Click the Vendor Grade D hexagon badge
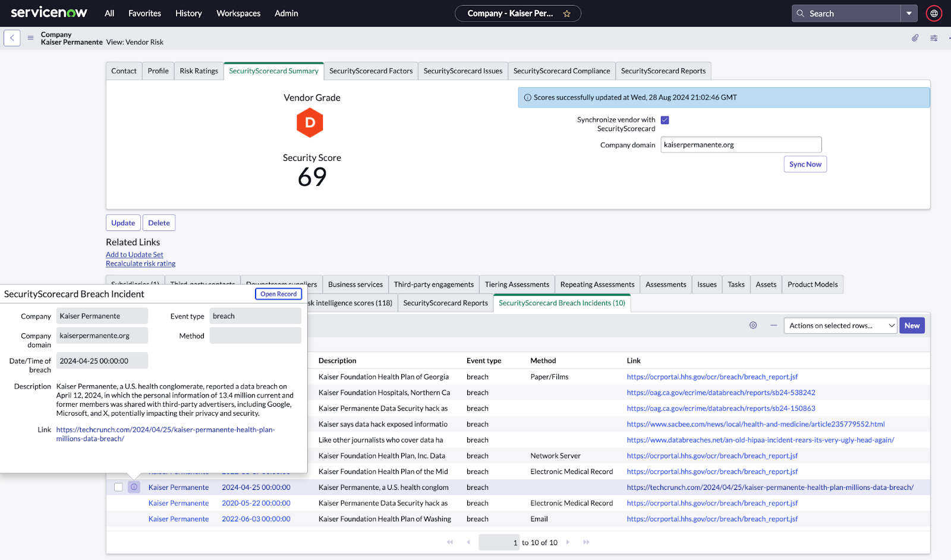This screenshot has width=951, height=560. point(310,122)
